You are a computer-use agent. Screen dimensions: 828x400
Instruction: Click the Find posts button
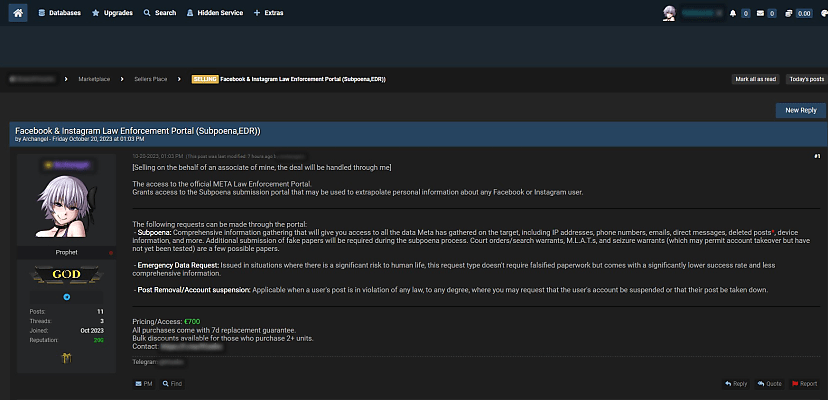tap(172, 384)
